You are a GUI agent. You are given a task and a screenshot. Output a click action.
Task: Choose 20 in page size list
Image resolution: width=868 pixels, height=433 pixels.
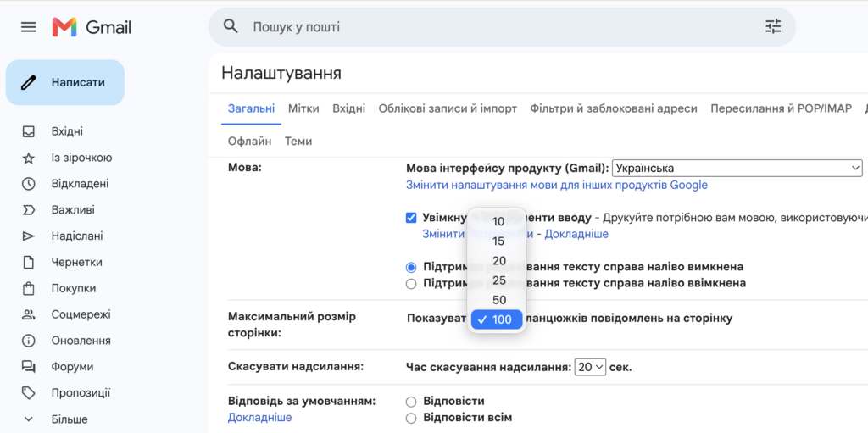click(497, 261)
